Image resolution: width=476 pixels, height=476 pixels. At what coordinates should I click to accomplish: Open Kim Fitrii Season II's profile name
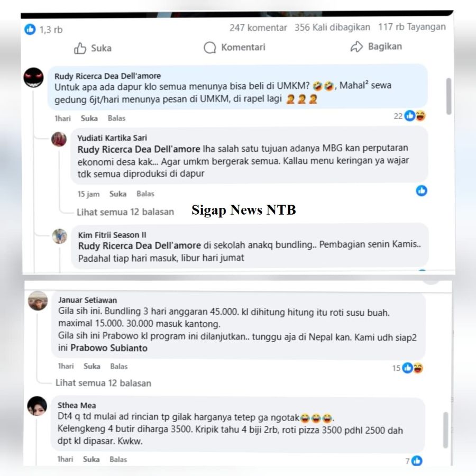pyautogui.click(x=112, y=235)
